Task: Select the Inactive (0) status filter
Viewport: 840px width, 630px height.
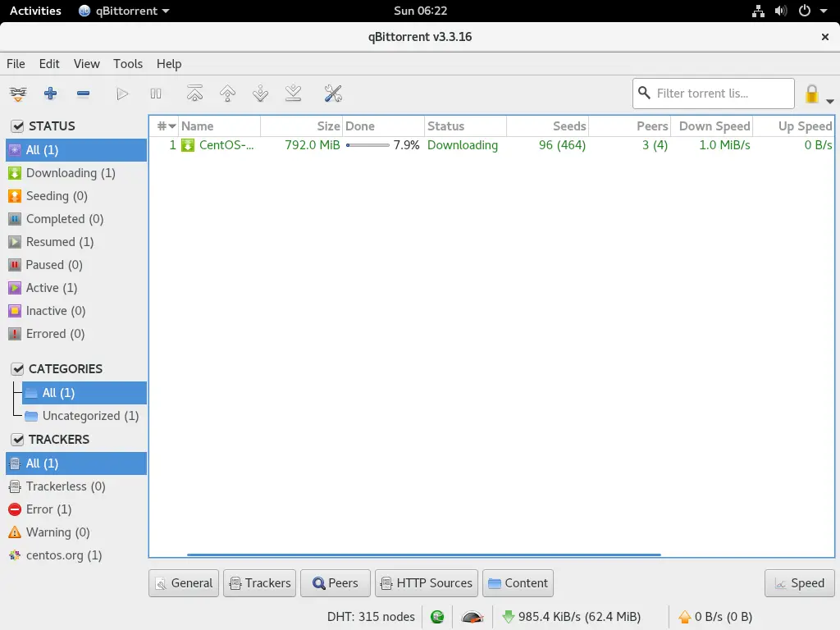Action: [76, 311]
